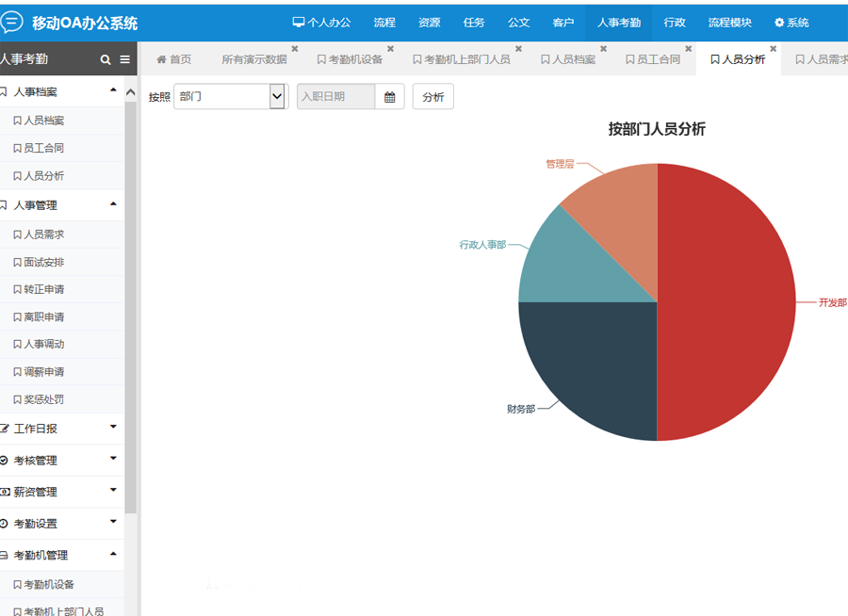Expand the 工作日报 sidebar section

(113, 428)
